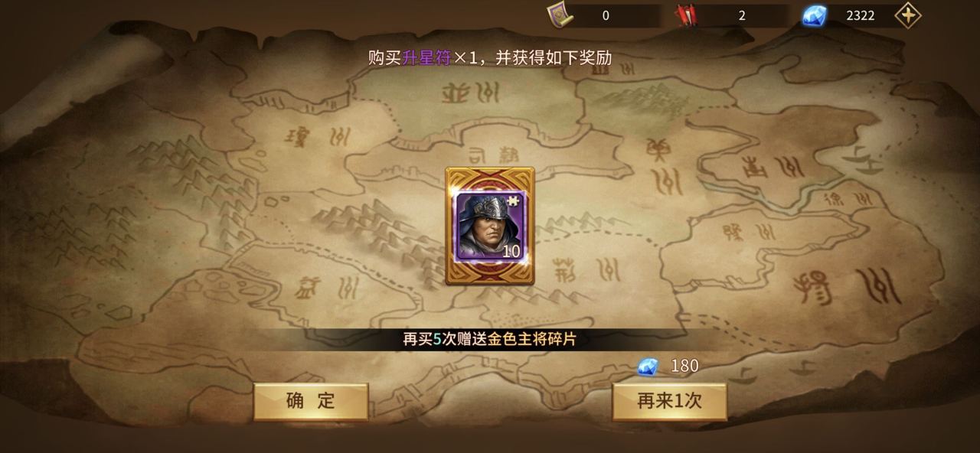Tap the number 5 in the bonus banner
Viewport: 980px width, 453px height.
(437, 340)
